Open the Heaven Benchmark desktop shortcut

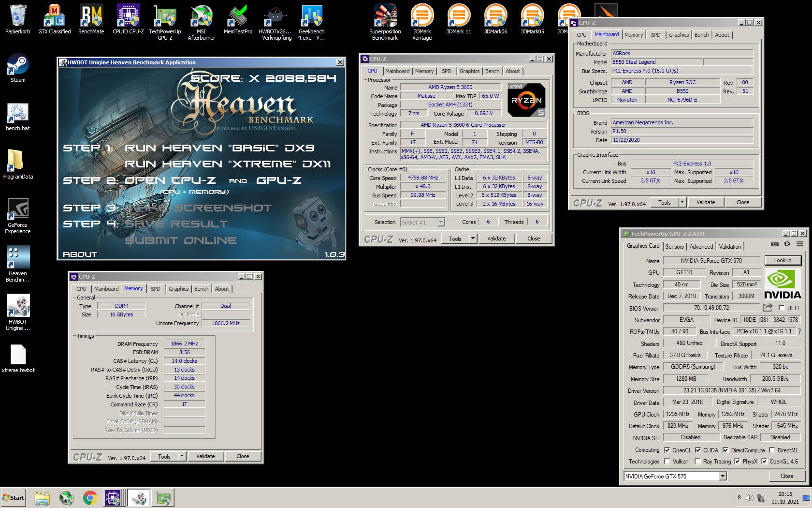[x=18, y=264]
